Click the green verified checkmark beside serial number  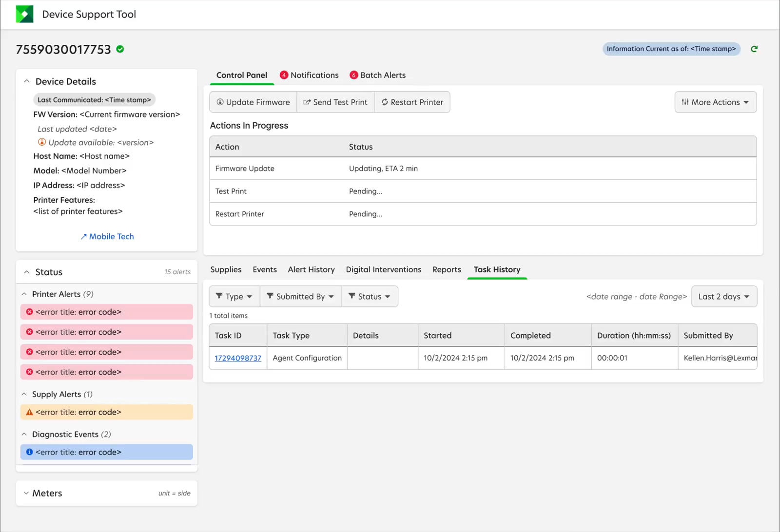120,49
